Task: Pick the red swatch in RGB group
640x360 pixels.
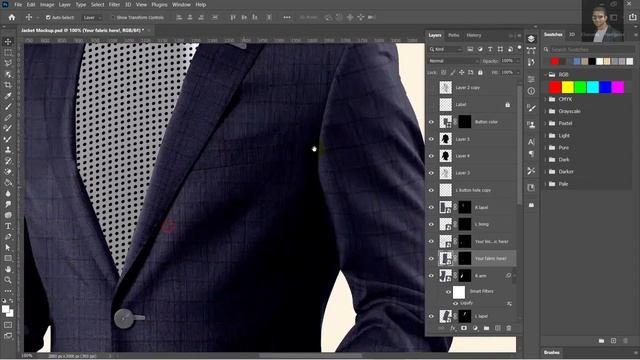Action: coord(555,87)
